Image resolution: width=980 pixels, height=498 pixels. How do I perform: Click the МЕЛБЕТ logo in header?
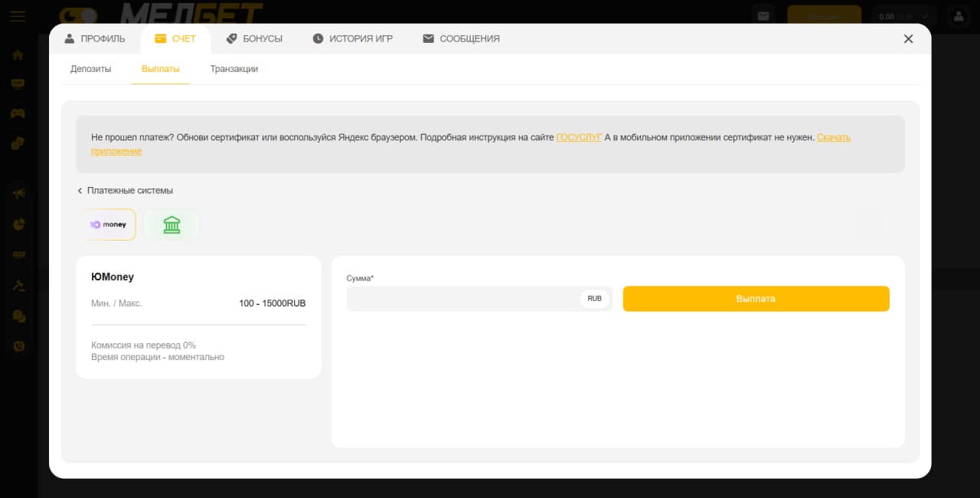191,13
